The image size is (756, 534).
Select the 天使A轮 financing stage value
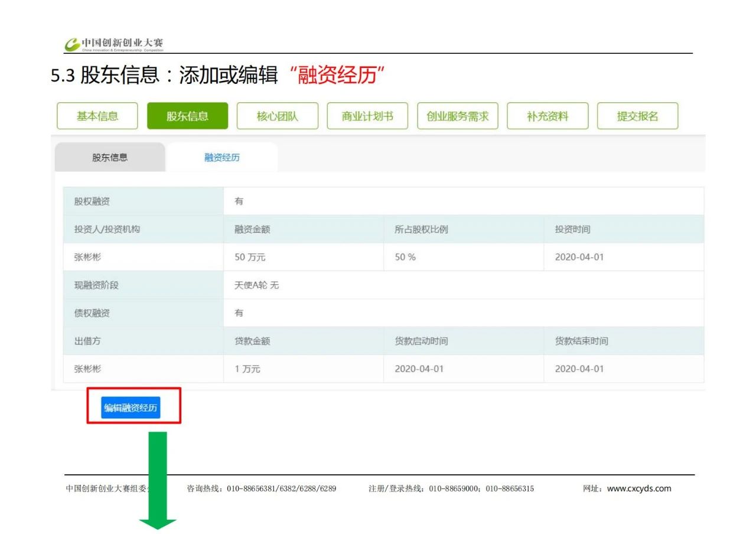click(251, 285)
